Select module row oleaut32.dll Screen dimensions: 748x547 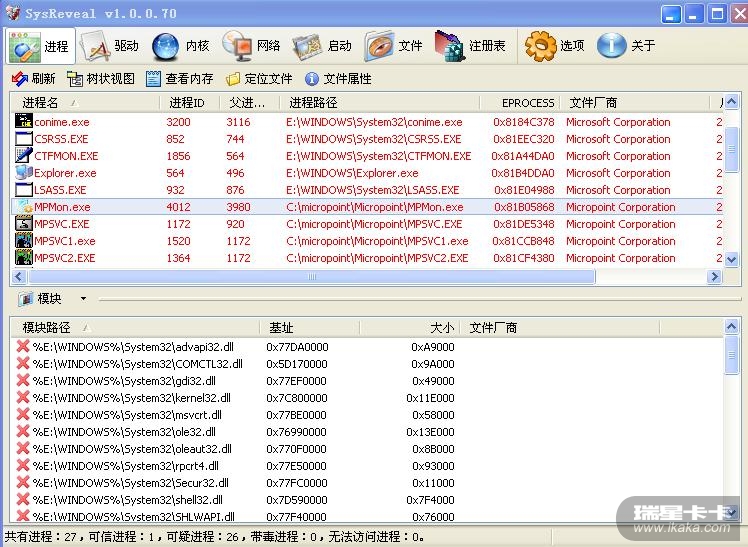coord(366,449)
